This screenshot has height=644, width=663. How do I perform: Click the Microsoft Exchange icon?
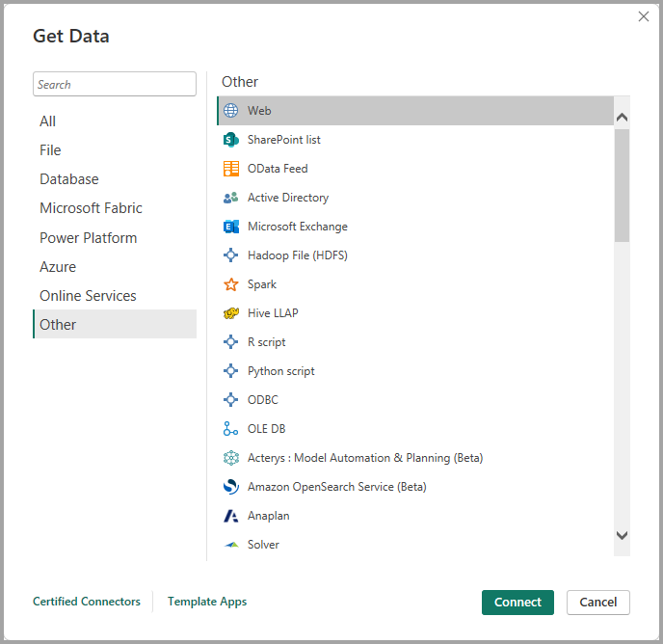tap(231, 227)
